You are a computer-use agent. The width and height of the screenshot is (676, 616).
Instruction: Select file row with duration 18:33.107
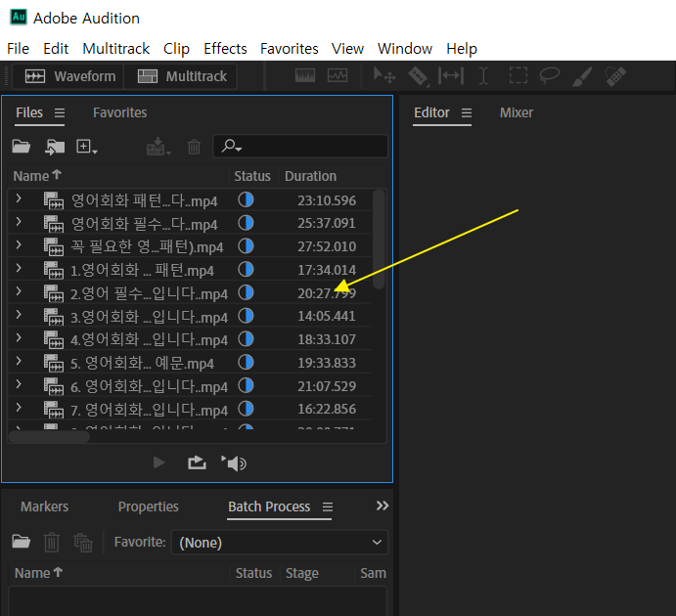[190, 339]
